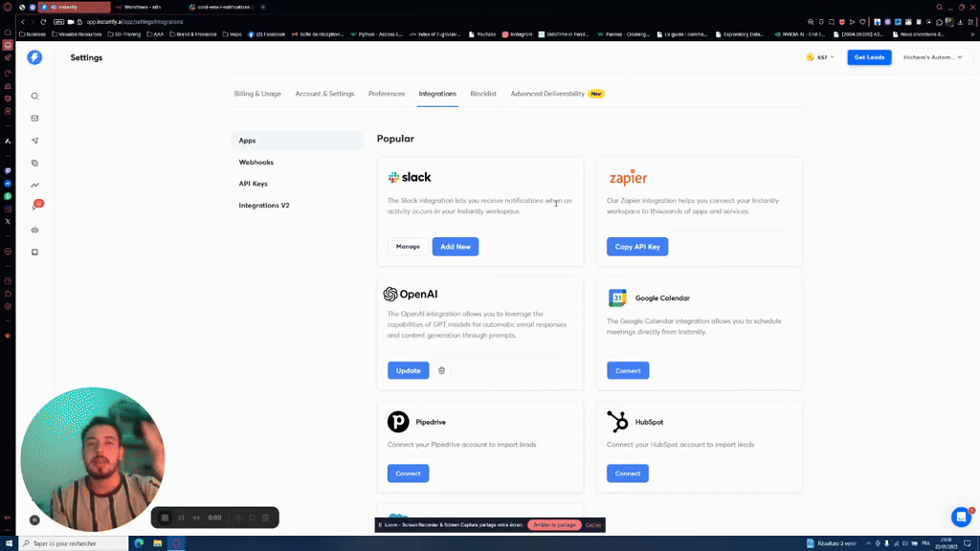Connect HubSpot integration
The height and width of the screenshot is (551, 980).
(x=628, y=474)
